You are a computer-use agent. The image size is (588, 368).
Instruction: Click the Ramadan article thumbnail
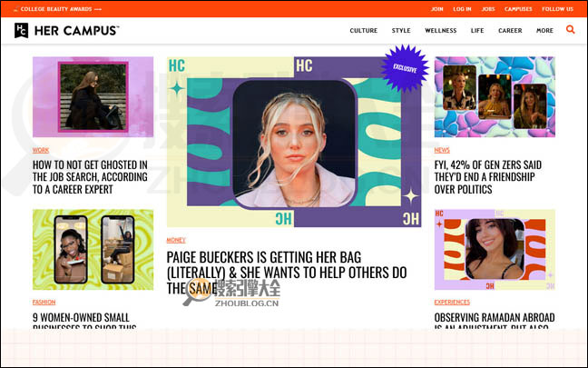point(495,250)
